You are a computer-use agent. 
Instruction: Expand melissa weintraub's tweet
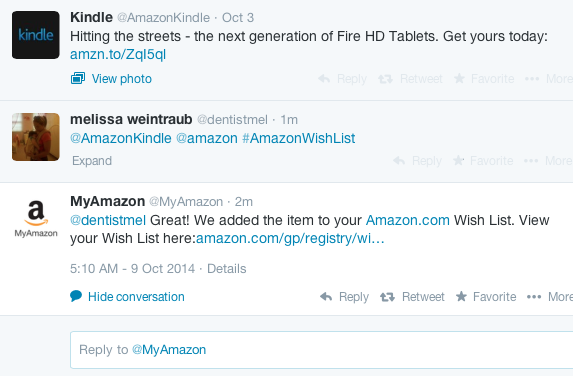[x=92, y=161]
